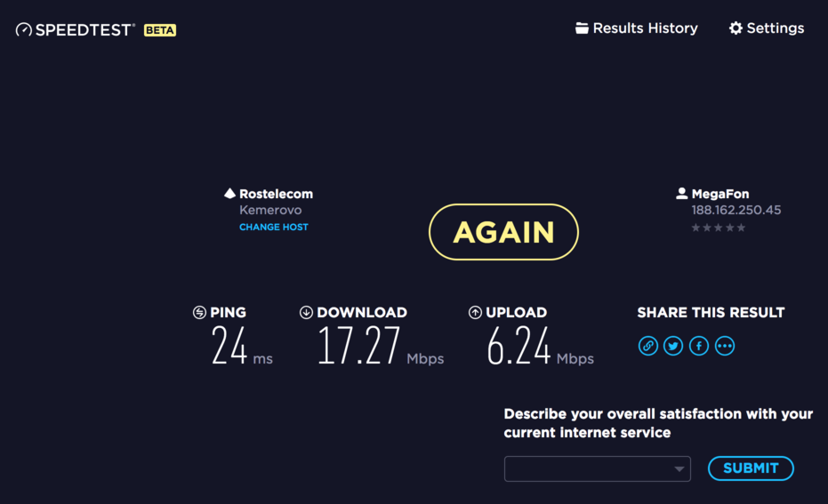Click the Speedtest gauge logo icon
The height and width of the screenshot is (504, 828).
pyautogui.click(x=24, y=29)
